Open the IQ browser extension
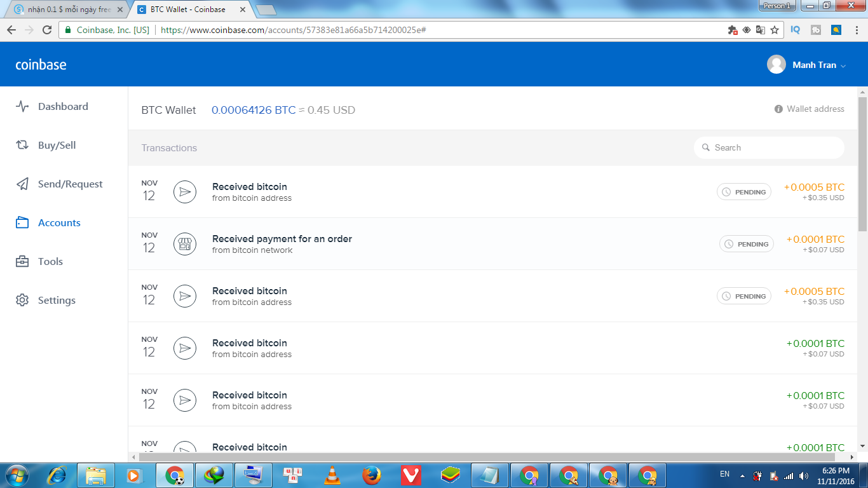The width and height of the screenshot is (868, 488). point(796,30)
